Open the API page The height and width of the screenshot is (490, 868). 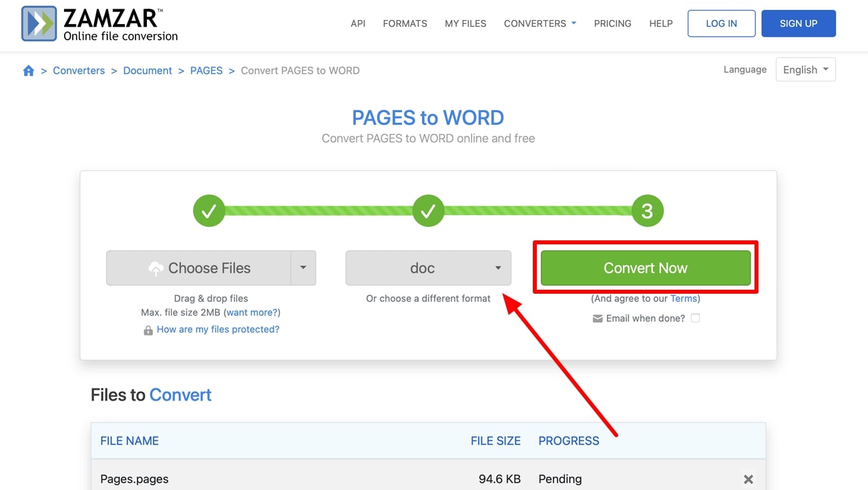(358, 23)
